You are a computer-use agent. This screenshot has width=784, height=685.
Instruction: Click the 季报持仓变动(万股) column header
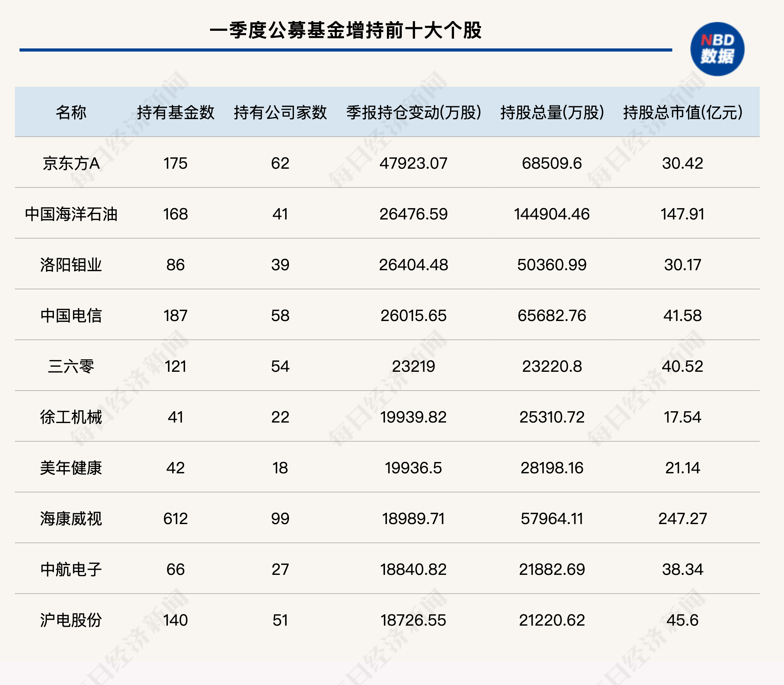(x=413, y=112)
